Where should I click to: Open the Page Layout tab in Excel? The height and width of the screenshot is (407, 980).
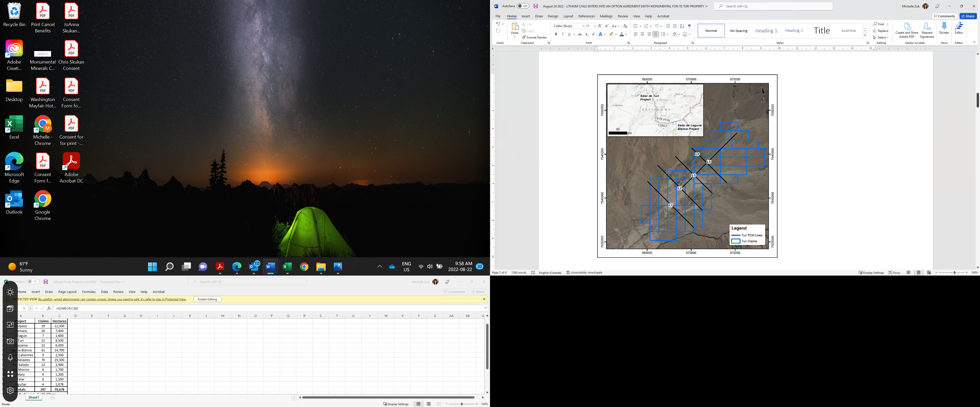pyautogui.click(x=67, y=292)
